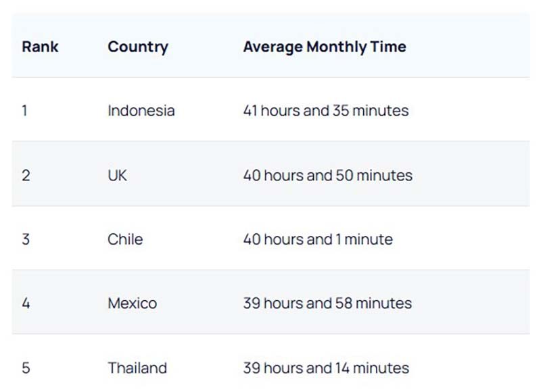Select rank number 4 cell
The height and width of the screenshot is (392, 541).
26,303
